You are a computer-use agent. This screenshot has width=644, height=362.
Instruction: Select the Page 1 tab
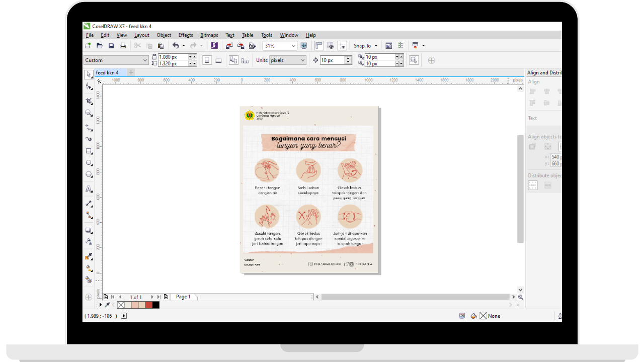tap(183, 297)
